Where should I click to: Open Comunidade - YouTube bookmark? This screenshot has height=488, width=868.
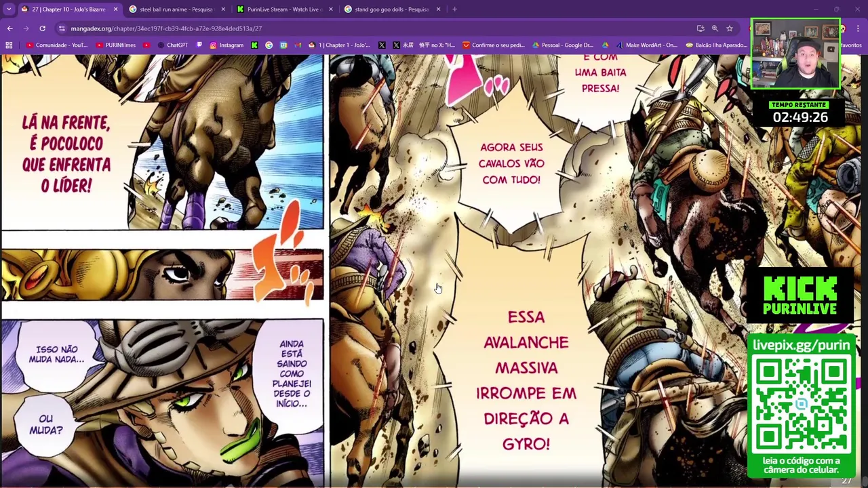tap(56, 45)
